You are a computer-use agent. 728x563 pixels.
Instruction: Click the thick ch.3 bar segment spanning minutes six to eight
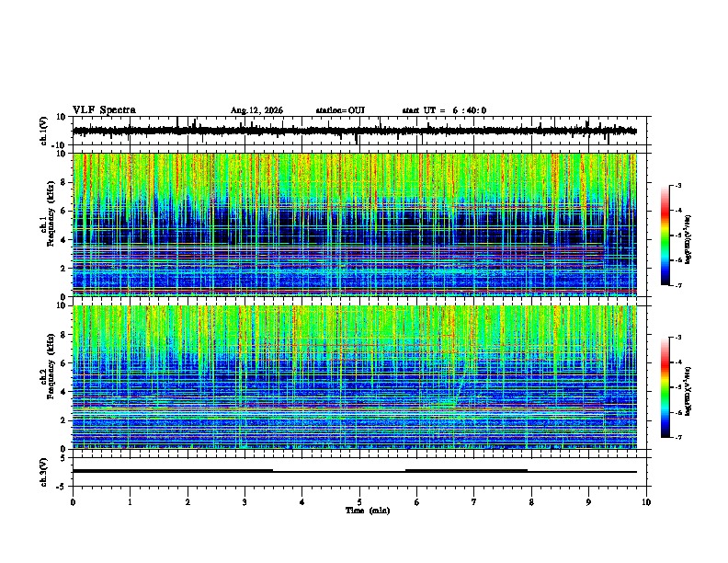[466, 471]
